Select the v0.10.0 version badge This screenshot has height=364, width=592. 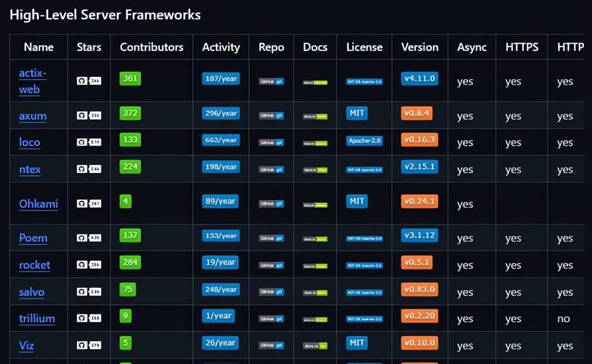click(x=419, y=343)
